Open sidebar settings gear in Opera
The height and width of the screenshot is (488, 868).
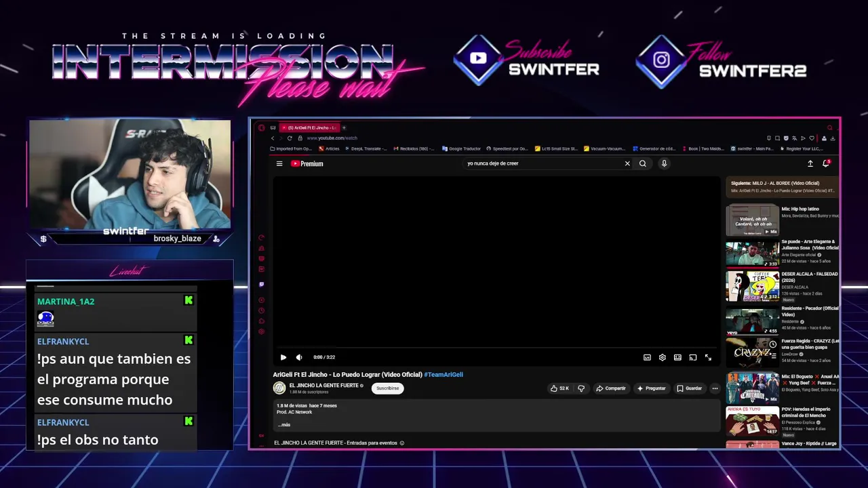(261, 332)
